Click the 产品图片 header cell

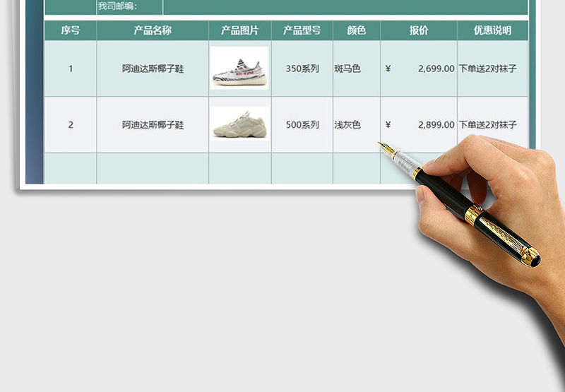tap(240, 30)
